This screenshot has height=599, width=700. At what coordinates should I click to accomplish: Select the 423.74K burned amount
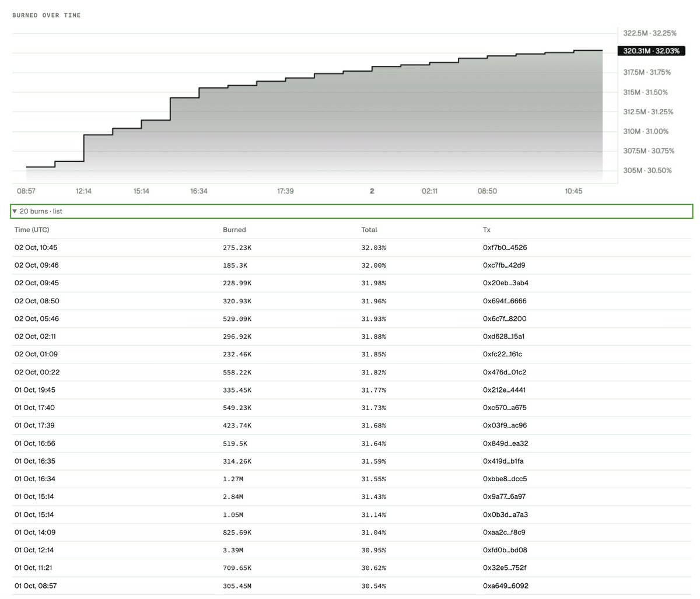237,425
